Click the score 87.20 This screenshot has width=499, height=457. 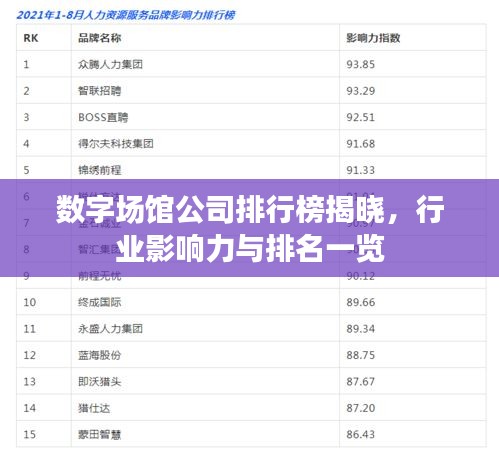coord(361,408)
